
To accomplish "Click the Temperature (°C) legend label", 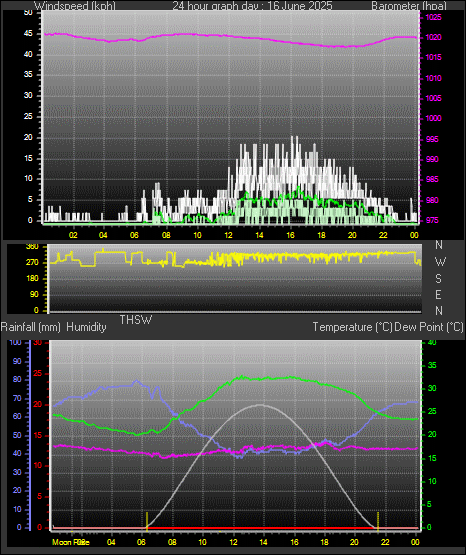I will tap(352, 327).
